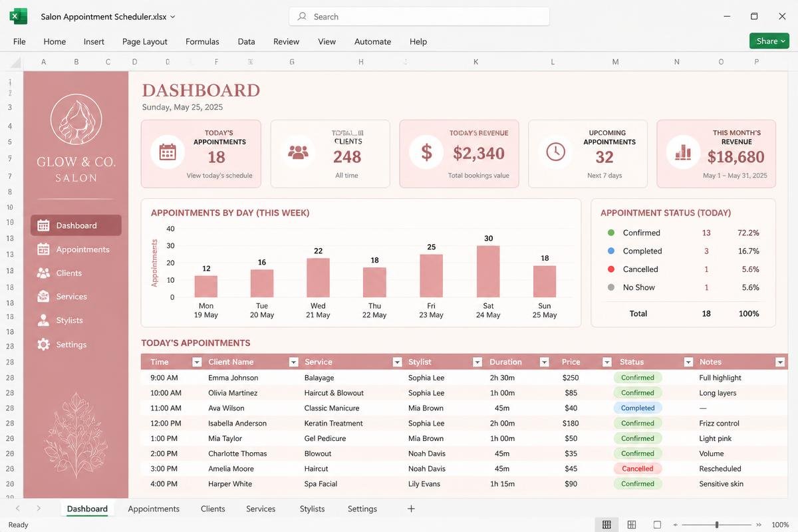This screenshot has height=532, width=798.
Task: Switch to Page Layout view in status bar
Action: 632,525
